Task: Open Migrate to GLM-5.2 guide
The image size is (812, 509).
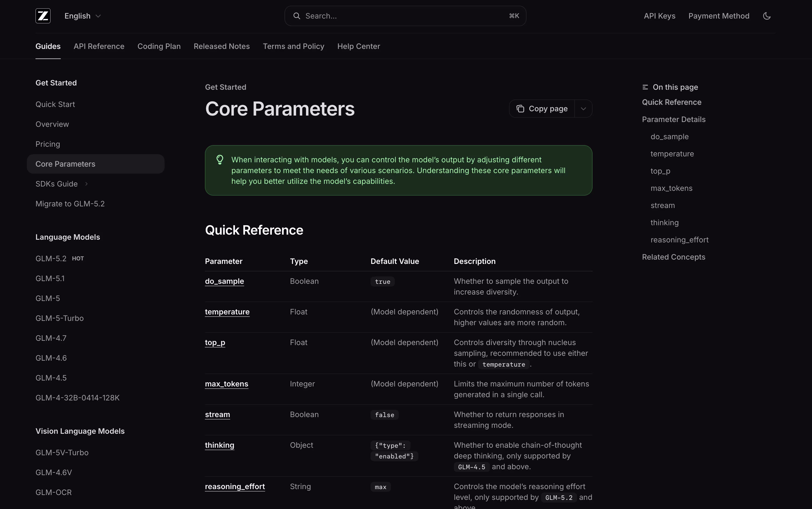Action: point(70,204)
